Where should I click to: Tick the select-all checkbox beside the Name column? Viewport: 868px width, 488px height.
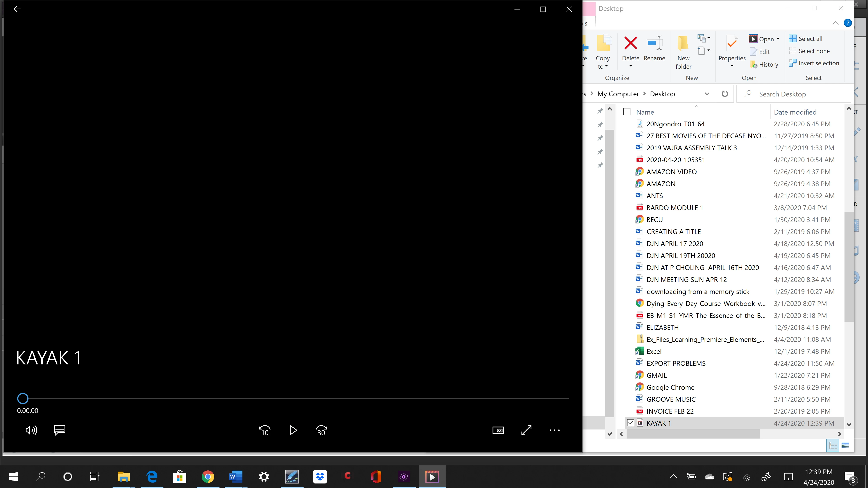[627, 112]
